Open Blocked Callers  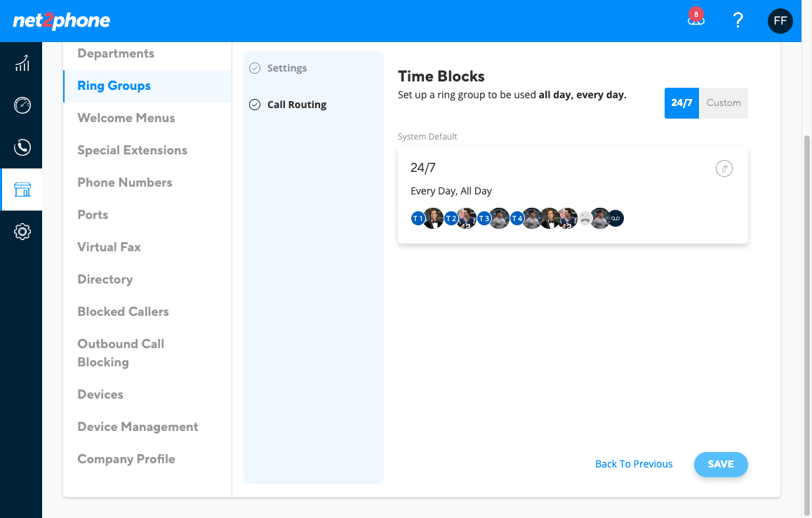(124, 312)
